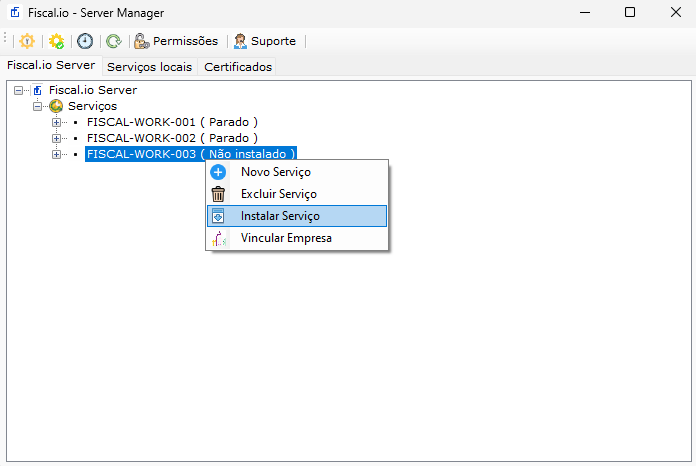
Task: Choose Vincular Empresa from context menu
Action: tap(297, 238)
